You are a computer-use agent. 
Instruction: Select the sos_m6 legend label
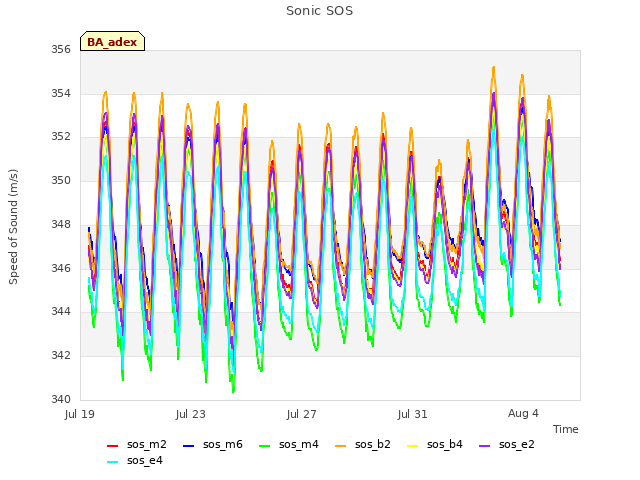[223, 444]
